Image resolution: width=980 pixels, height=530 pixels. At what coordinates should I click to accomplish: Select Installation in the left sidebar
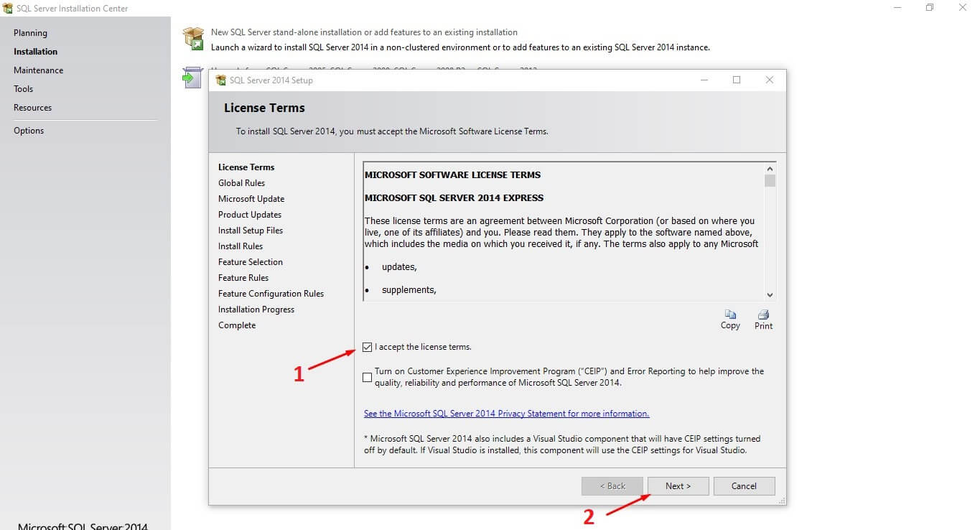tap(35, 52)
